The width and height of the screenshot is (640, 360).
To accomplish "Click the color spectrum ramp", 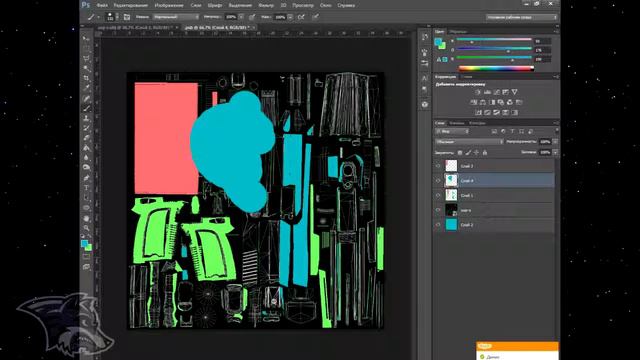I will [496, 68].
